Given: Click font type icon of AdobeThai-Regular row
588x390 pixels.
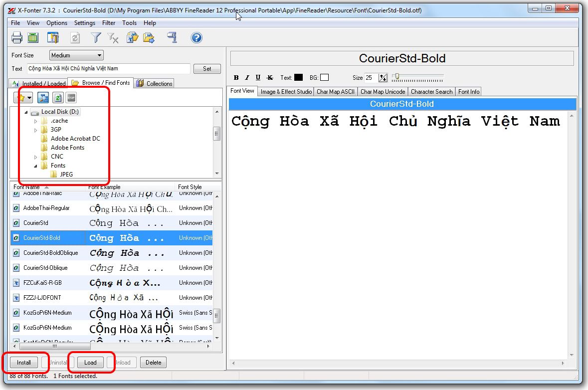Looking at the screenshot, I should click(x=16, y=208).
